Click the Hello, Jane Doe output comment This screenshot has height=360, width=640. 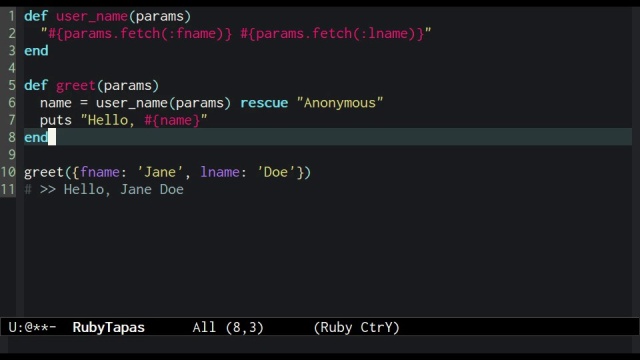click(x=104, y=189)
